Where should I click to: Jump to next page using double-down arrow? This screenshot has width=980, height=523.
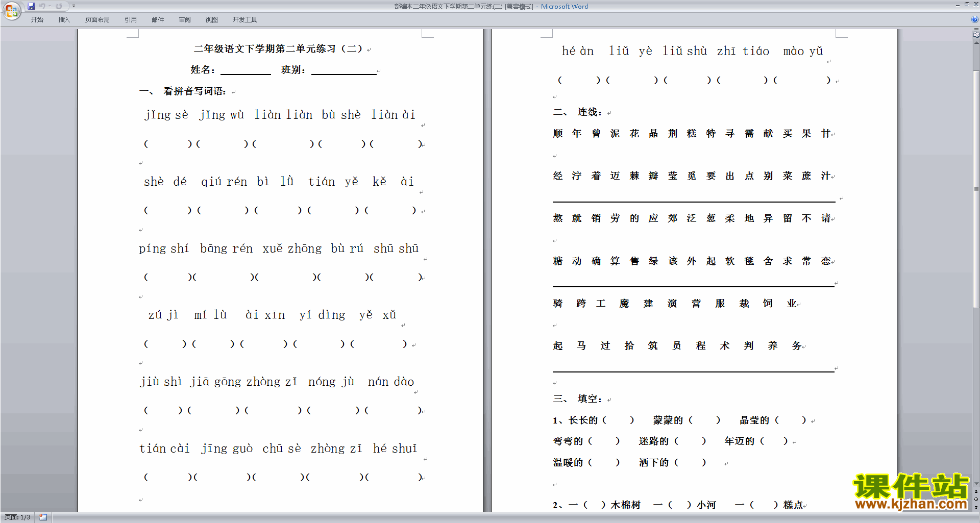(x=976, y=507)
